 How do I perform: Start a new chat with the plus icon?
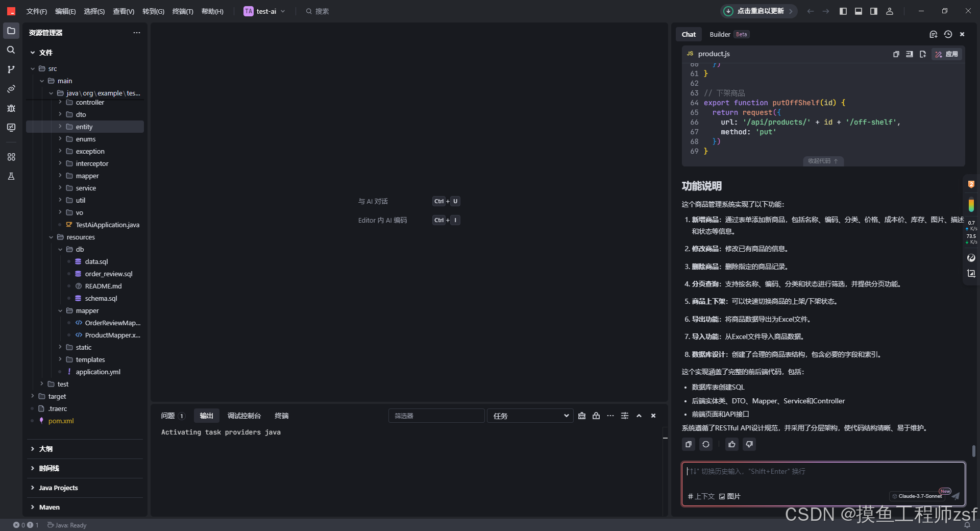[934, 34]
